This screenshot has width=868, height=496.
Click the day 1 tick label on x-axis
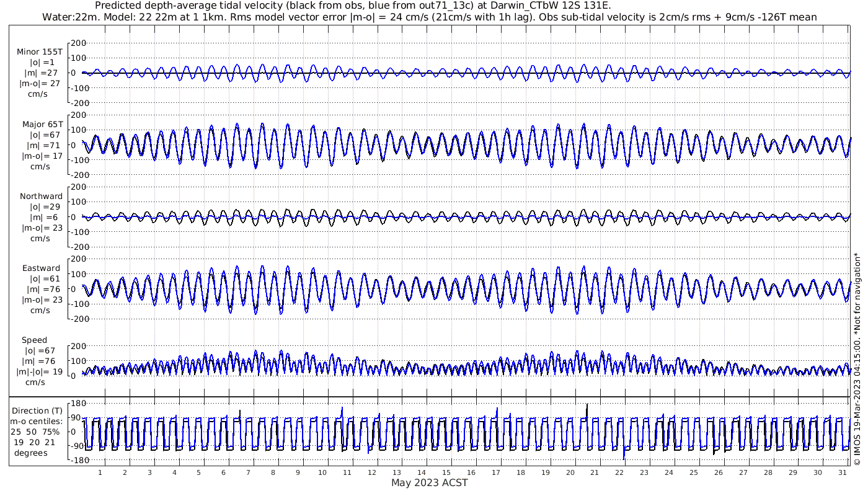[100, 472]
